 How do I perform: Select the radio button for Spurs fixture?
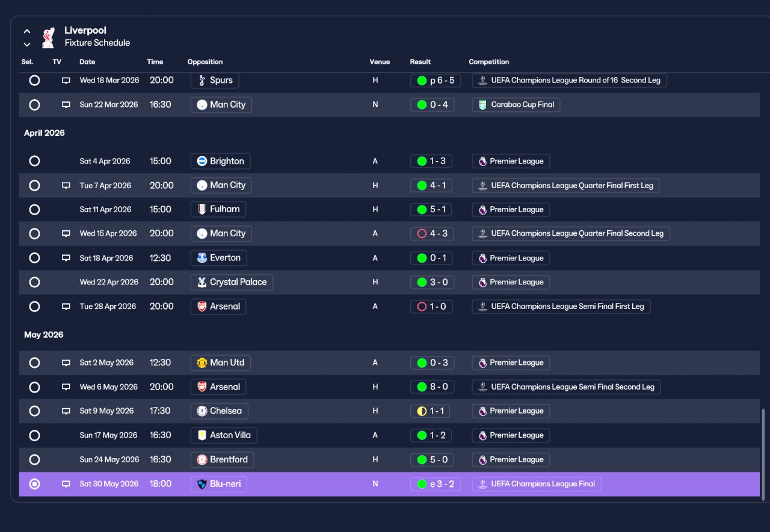[x=34, y=80]
